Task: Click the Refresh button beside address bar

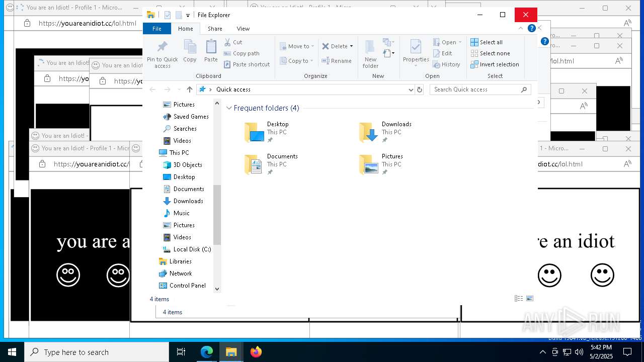Action: 420,89
